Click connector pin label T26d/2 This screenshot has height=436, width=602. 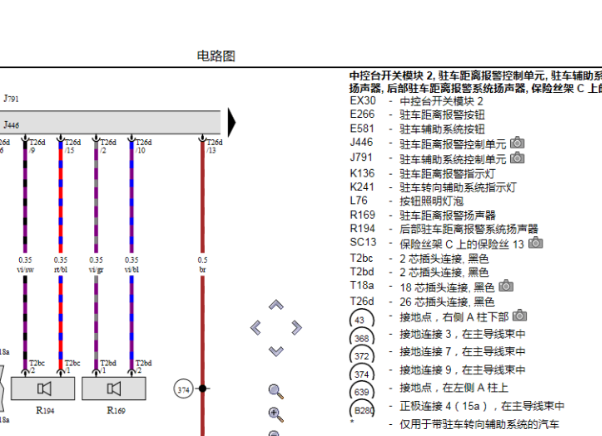click(x=108, y=146)
